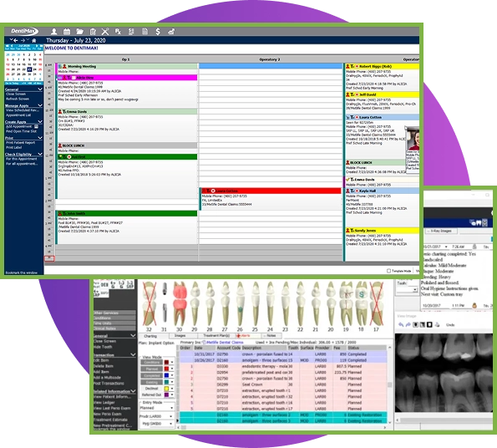Click the blue Completed color swatch

pyautogui.click(x=166, y=375)
